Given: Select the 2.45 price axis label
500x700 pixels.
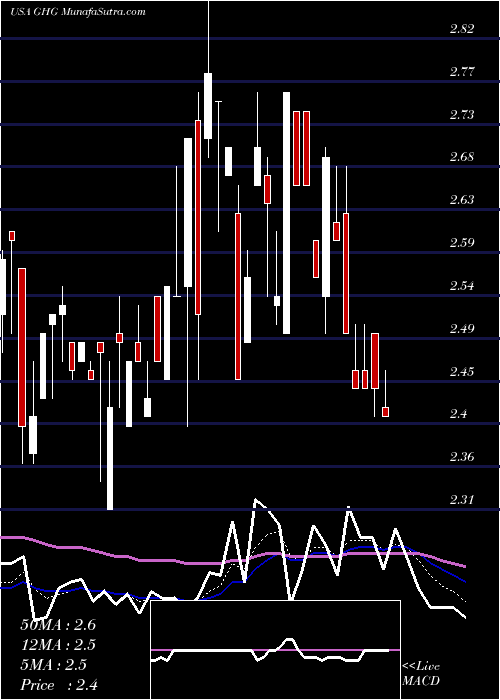Looking at the screenshot, I should [462, 371].
